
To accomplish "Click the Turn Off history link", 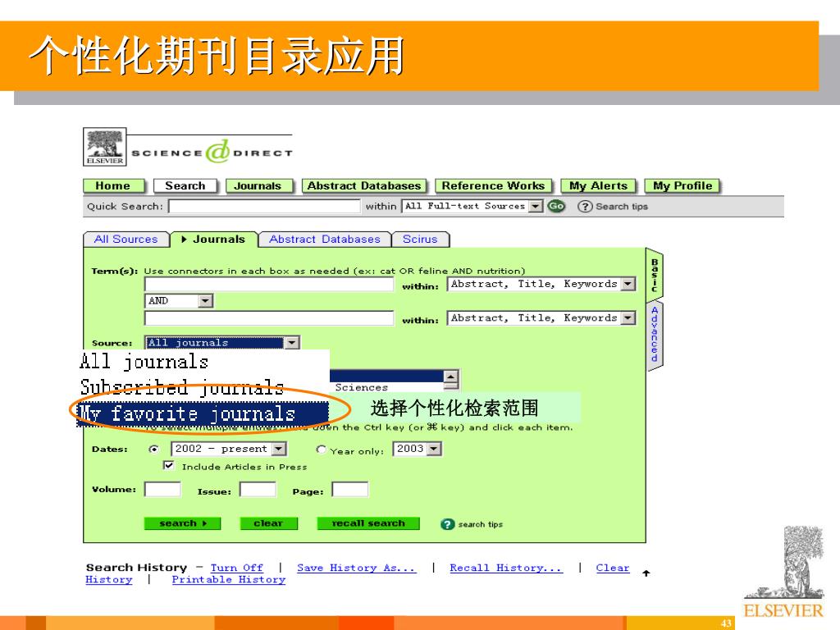I will (237, 568).
